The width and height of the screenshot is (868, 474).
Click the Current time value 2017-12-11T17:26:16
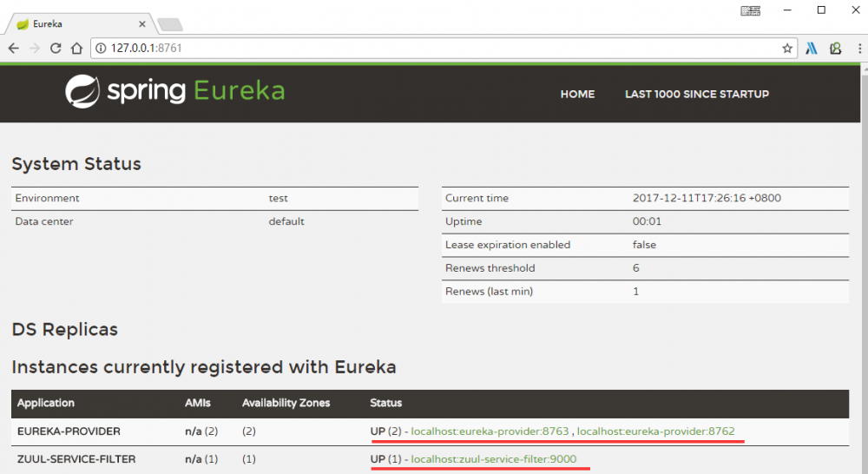pyautogui.click(x=707, y=198)
